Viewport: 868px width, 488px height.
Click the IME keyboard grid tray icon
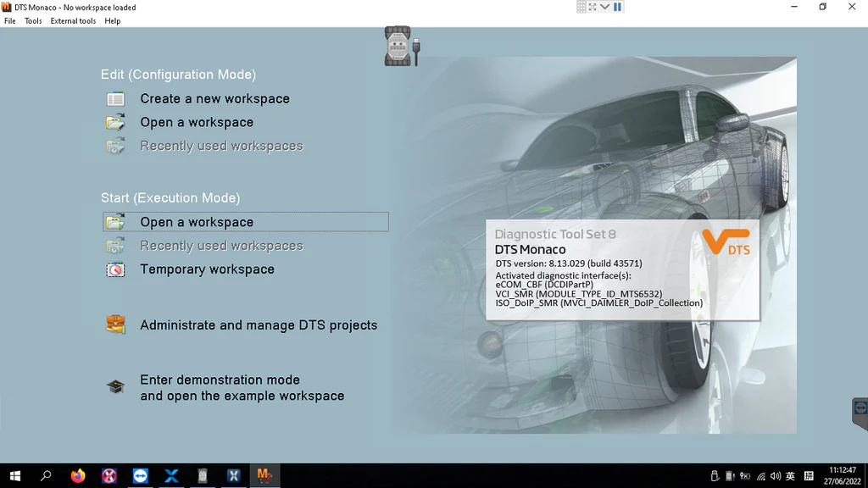[x=809, y=476]
